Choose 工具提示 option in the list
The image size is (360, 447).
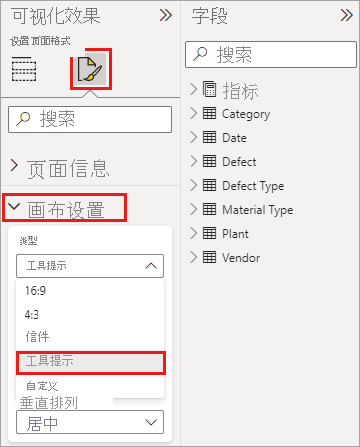90,362
